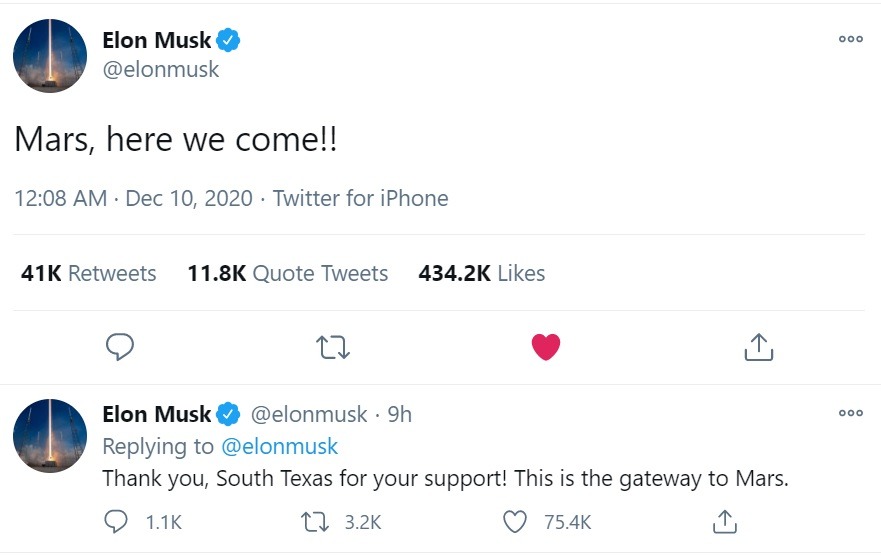View the 11.8K Quote Tweets list
The image size is (881, 556).
288,274
